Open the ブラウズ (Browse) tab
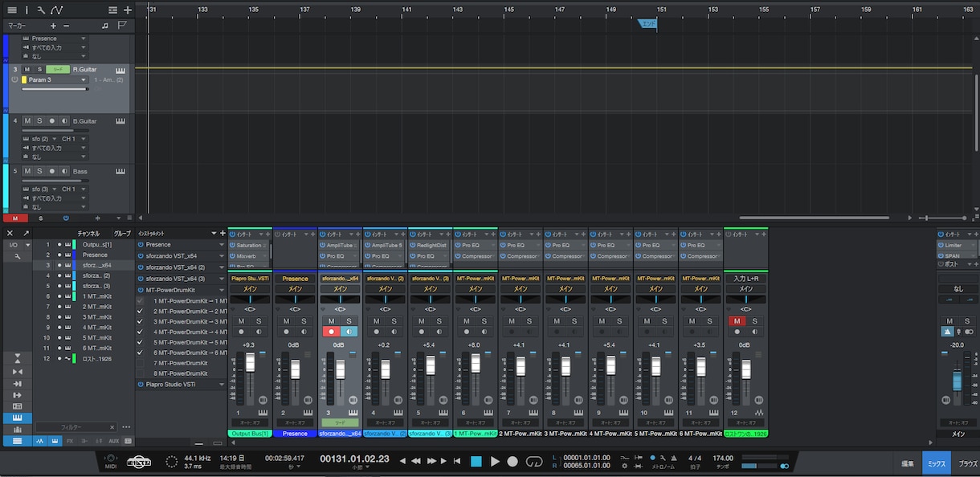 tap(967, 463)
